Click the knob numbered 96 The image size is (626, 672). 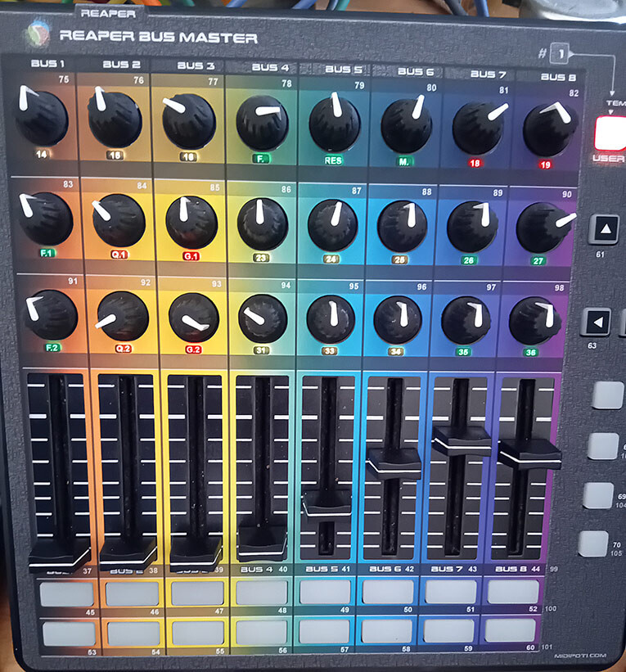click(398, 320)
